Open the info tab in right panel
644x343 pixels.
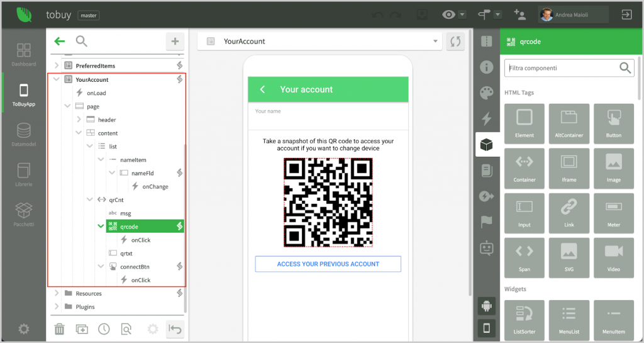pos(487,67)
